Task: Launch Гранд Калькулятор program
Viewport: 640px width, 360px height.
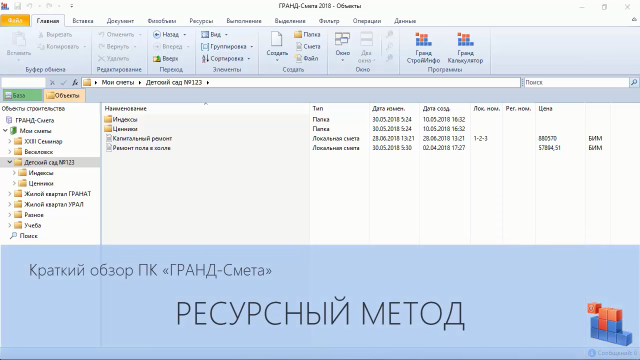Action: click(465, 48)
